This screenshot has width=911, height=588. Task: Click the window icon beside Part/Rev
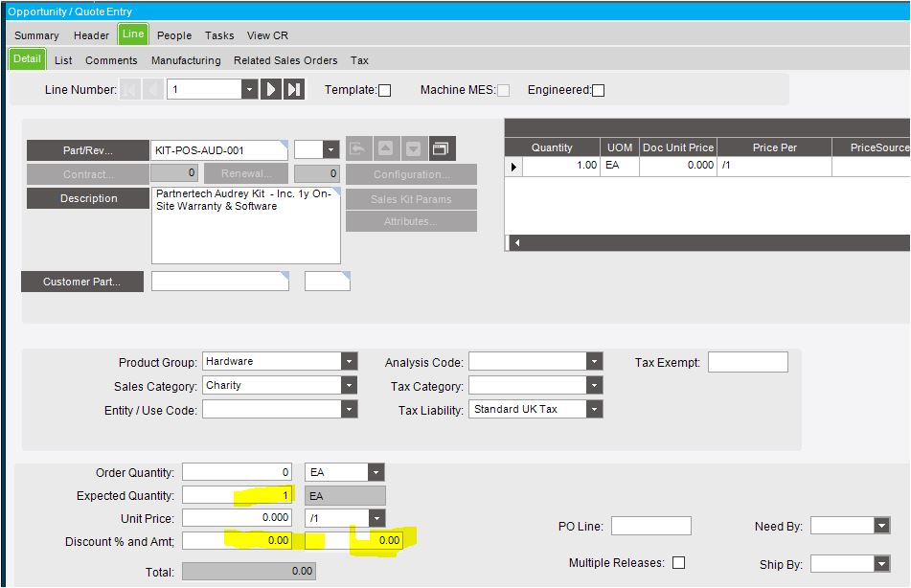(x=441, y=148)
